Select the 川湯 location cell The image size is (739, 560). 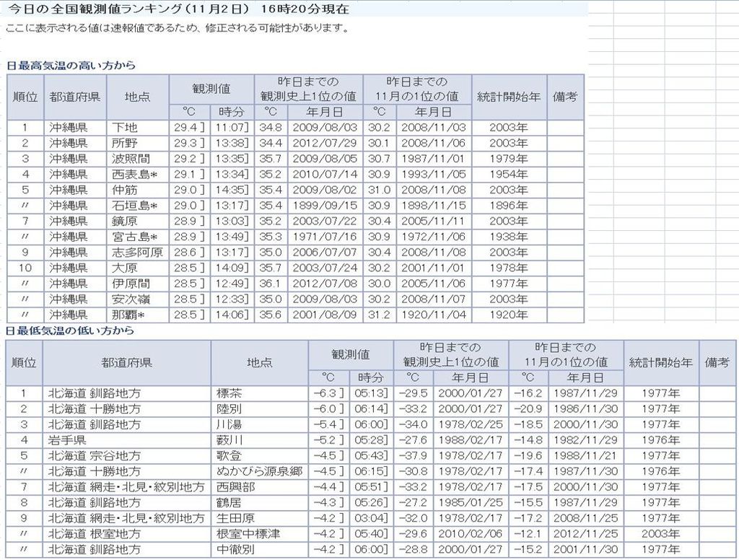point(259,424)
